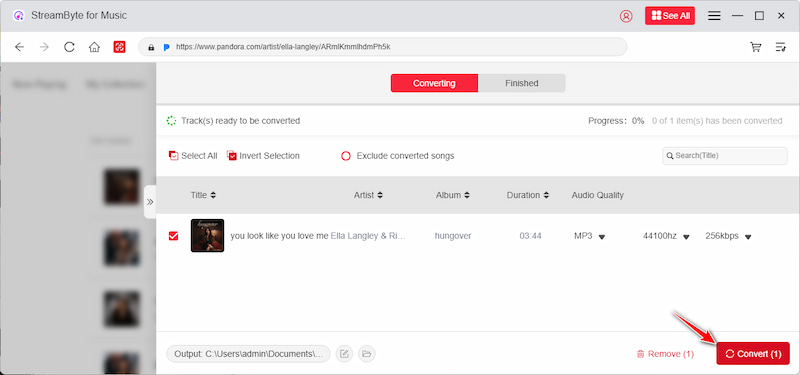The width and height of the screenshot is (800, 375).
Task: Collapse the side panel with double chevron
Action: click(150, 202)
